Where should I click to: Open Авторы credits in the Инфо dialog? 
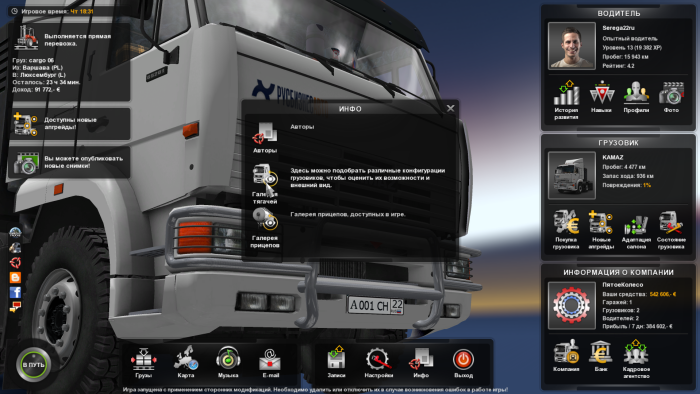265,138
